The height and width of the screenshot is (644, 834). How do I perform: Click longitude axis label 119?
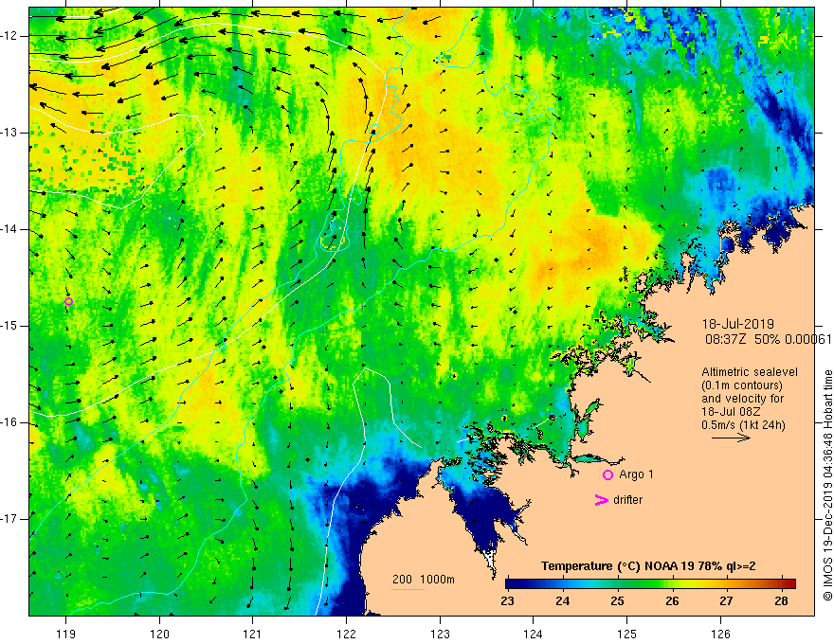coord(66,634)
